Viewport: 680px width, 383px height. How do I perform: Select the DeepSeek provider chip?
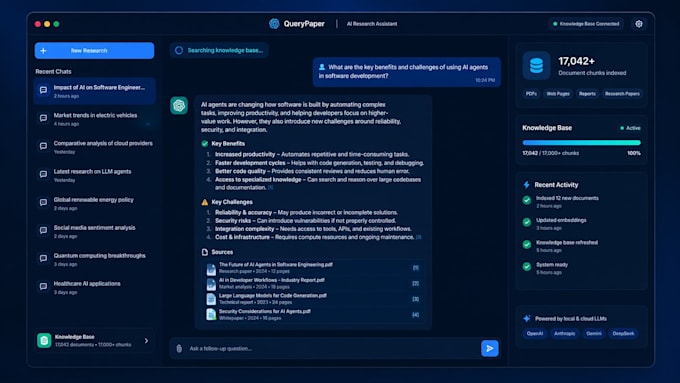[623, 334]
